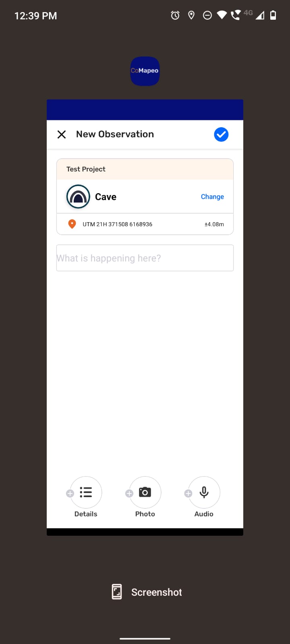Tap the Details label

86,514
